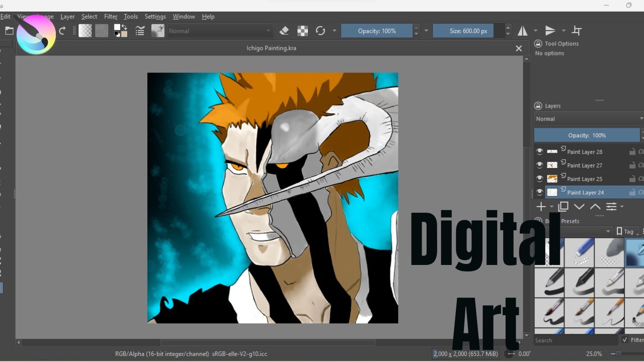Image resolution: width=644 pixels, height=362 pixels.
Task: Duplicate layer using the duplicate icon
Action: click(x=563, y=207)
